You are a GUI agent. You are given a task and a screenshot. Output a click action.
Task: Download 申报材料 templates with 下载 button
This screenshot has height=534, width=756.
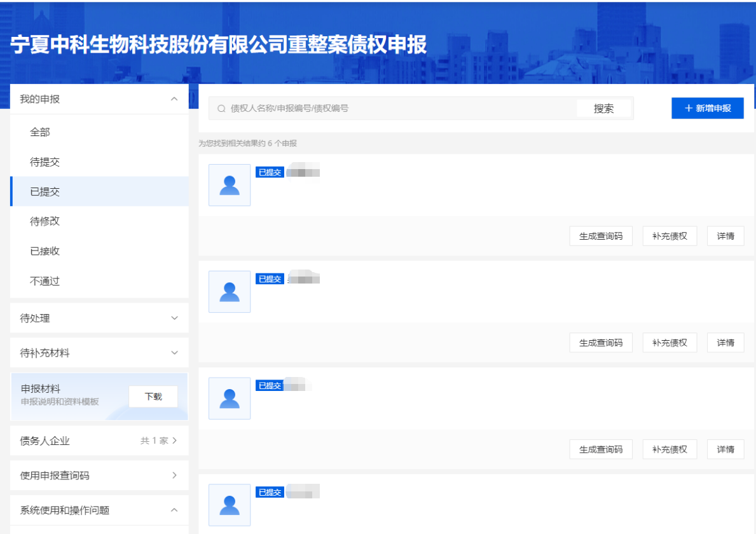pos(153,397)
